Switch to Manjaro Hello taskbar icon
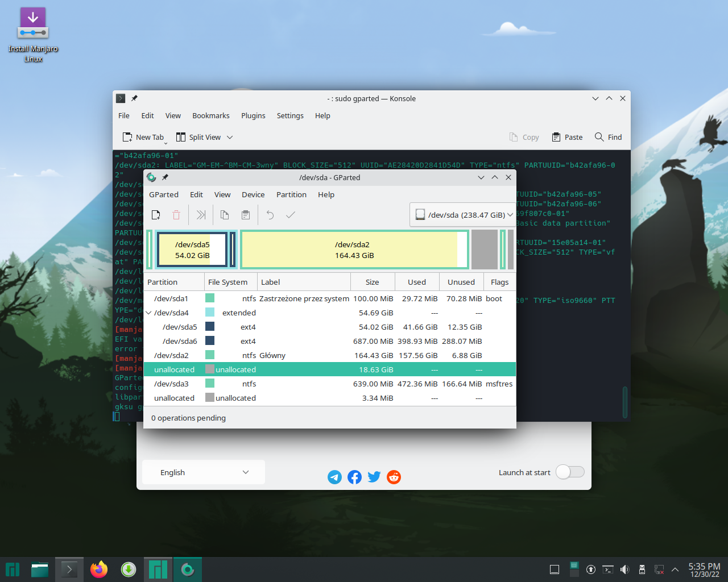 point(158,569)
